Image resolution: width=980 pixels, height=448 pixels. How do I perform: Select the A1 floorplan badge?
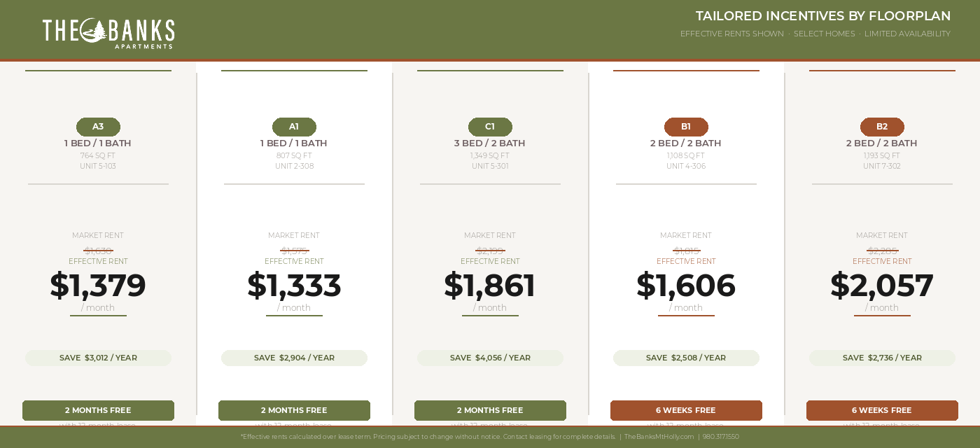[x=294, y=127]
